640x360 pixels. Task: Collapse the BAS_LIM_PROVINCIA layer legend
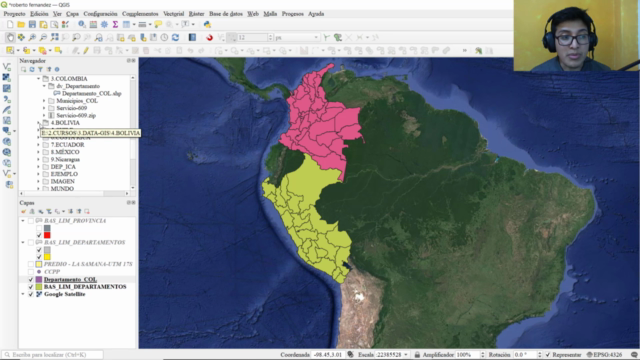23,221
